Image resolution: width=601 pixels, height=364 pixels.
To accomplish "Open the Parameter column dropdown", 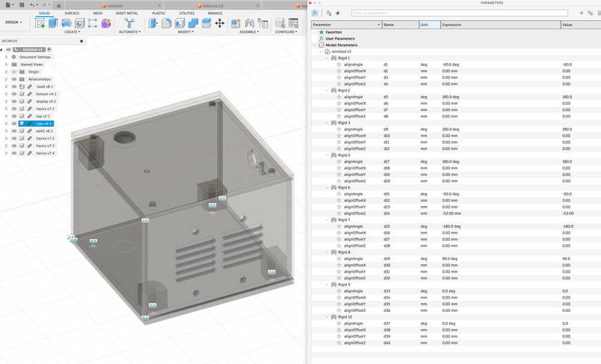I will tap(378, 25).
